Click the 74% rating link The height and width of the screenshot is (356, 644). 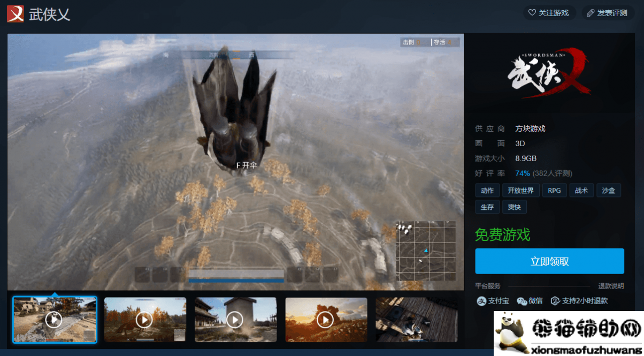pos(522,173)
